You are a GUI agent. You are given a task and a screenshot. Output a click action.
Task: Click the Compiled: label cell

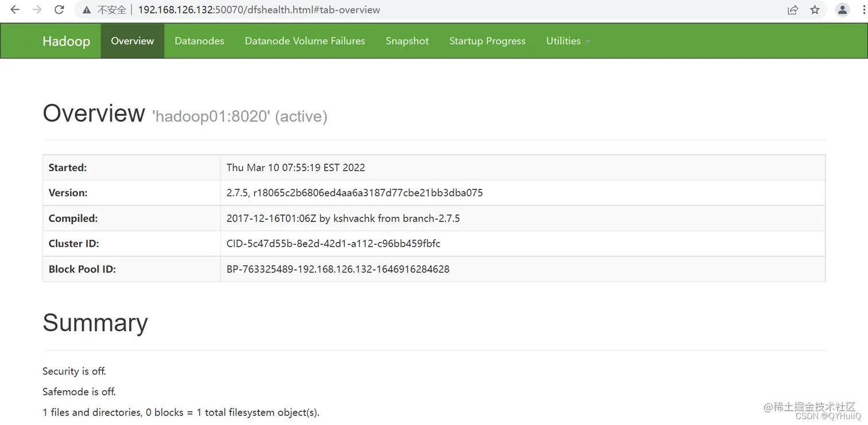tap(131, 218)
